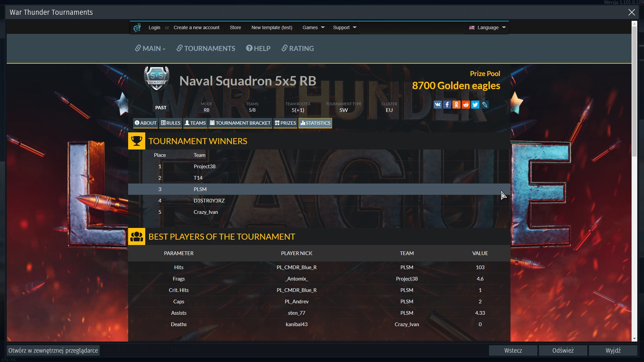644x362 pixels.
Task: Click Otwórz w zewnętrznej przeglądarce button
Action: [53, 350]
